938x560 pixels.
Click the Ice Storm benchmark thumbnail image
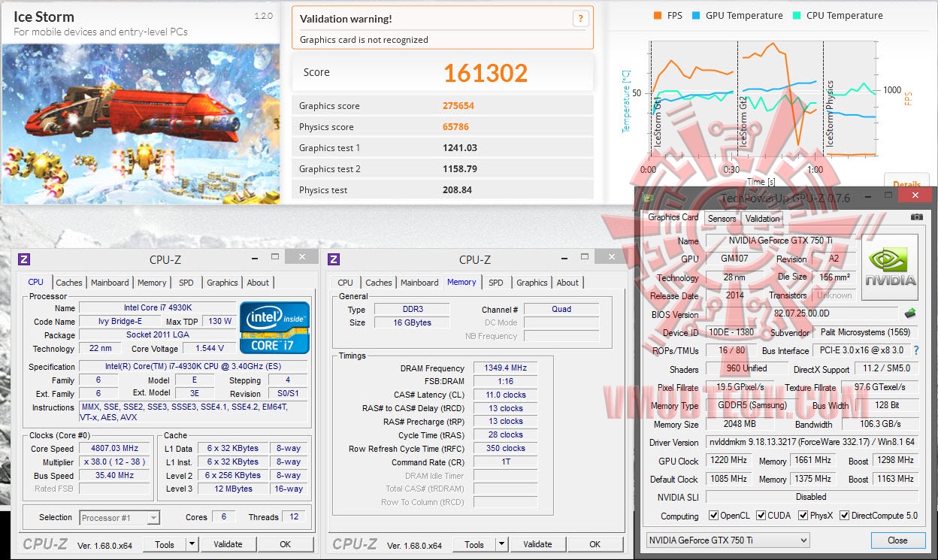(141, 124)
